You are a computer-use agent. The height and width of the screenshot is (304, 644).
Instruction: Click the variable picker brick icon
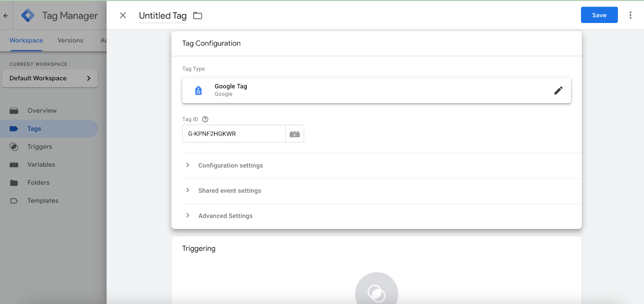pyautogui.click(x=295, y=134)
